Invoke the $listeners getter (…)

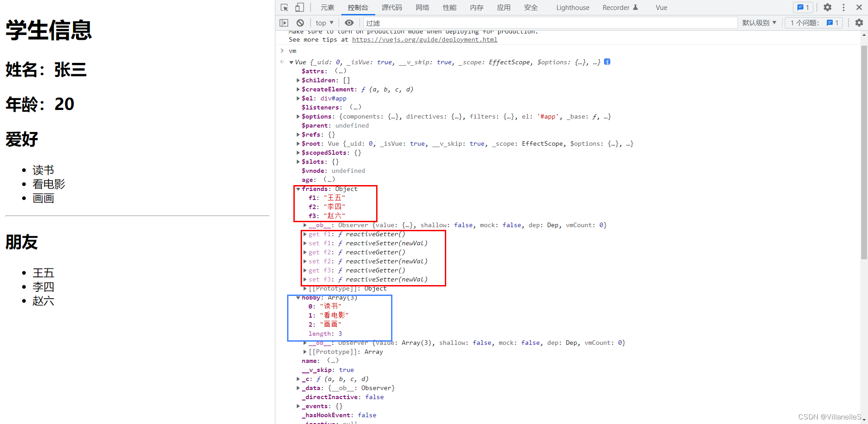point(355,107)
